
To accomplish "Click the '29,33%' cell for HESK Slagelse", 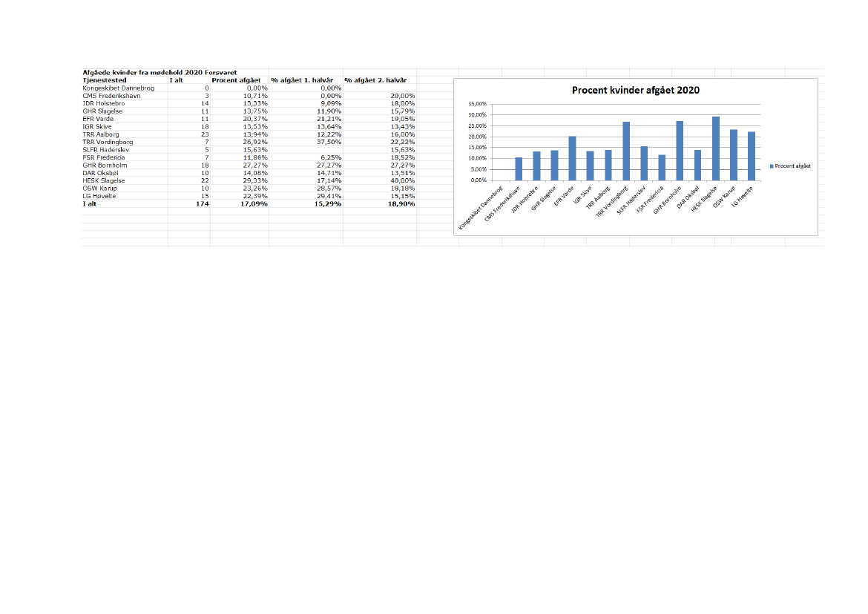I will click(255, 180).
